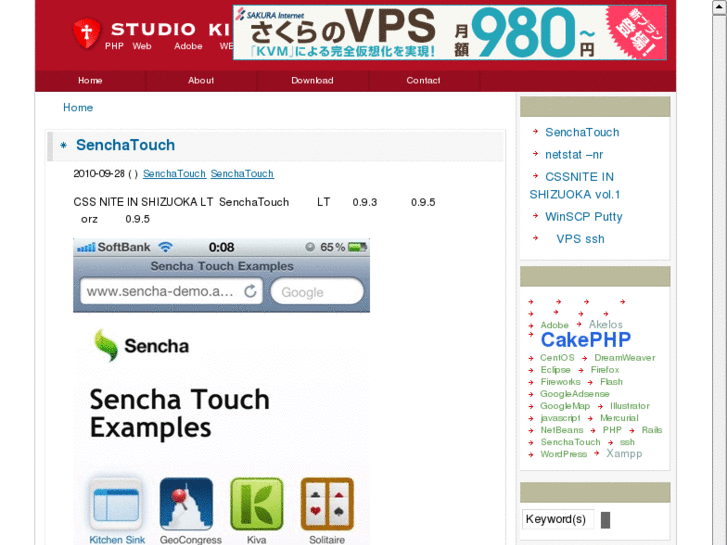Select the Eclipse tag
This screenshot has width=727, height=545.
point(555,370)
